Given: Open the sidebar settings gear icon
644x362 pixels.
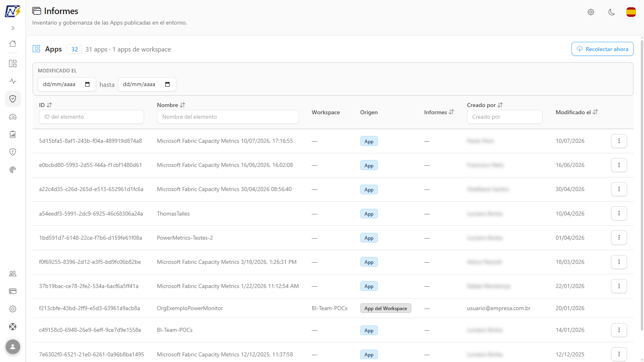Looking at the screenshot, I should coord(13,309).
